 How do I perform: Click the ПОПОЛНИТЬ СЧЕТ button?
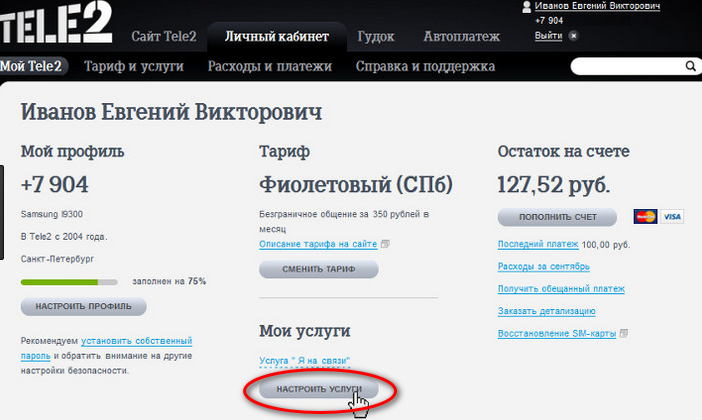[x=557, y=217]
